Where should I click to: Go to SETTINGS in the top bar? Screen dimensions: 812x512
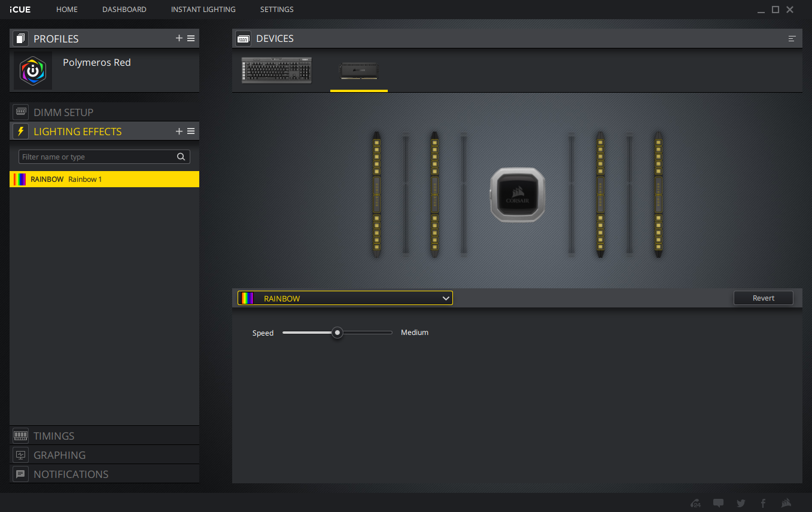pyautogui.click(x=277, y=10)
